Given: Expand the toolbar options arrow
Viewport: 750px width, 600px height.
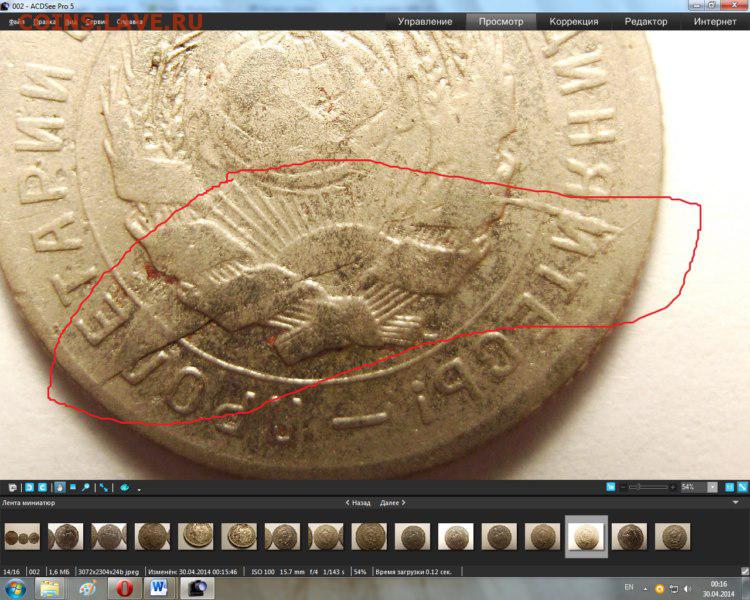Looking at the screenshot, I should [139, 489].
